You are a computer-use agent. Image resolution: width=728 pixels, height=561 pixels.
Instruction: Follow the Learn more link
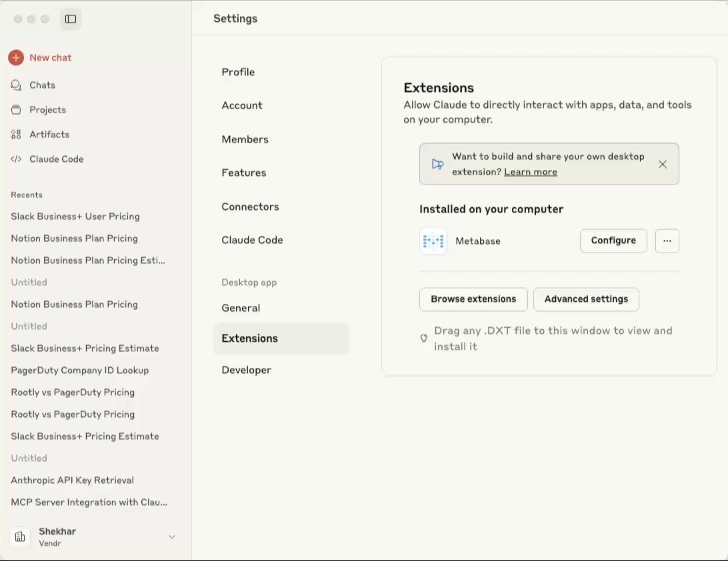(x=530, y=172)
